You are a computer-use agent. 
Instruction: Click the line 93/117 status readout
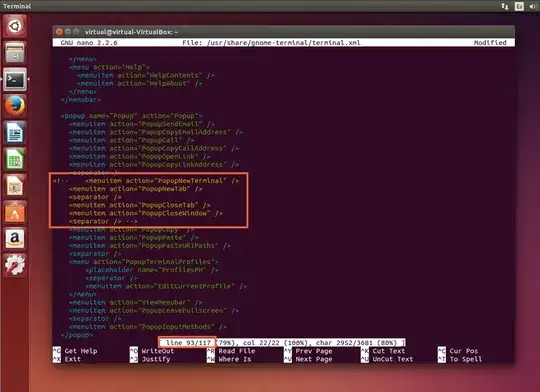pyautogui.click(x=188, y=343)
